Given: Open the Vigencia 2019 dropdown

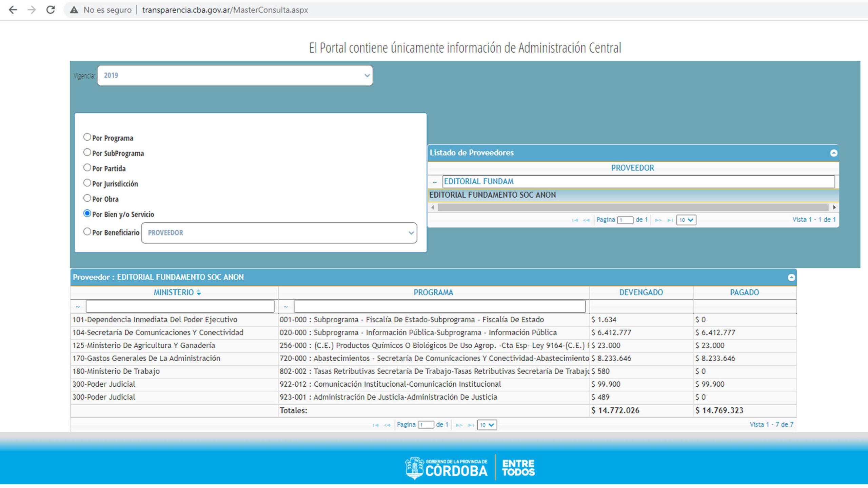Looking at the screenshot, I should (235, 75).
